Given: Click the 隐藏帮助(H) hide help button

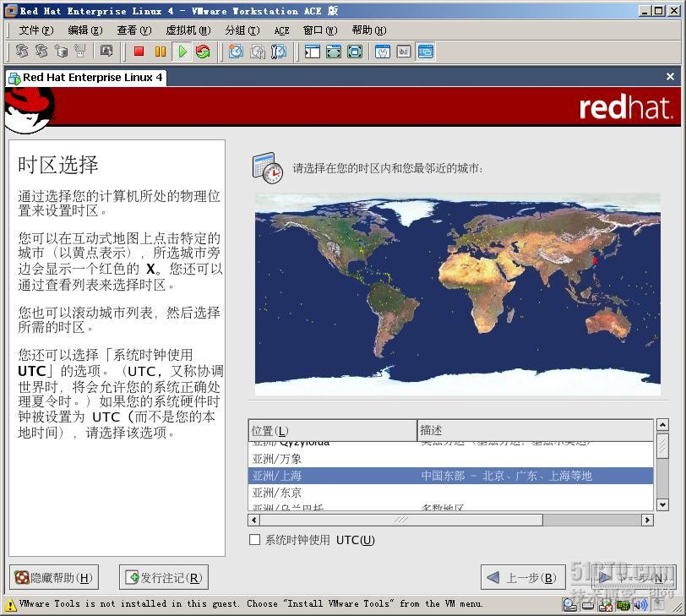Looking at the screenshot, I should pyautogui.click(x=54, y=577).
